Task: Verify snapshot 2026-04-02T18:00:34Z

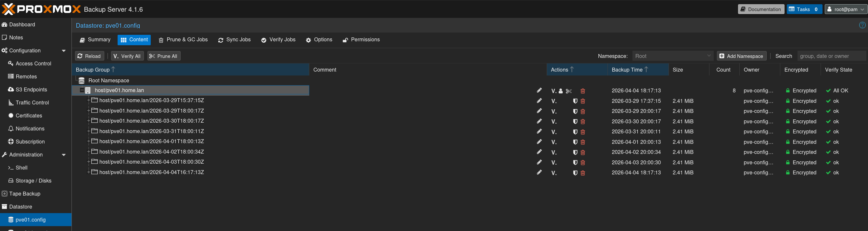Action: click(554, 152)
